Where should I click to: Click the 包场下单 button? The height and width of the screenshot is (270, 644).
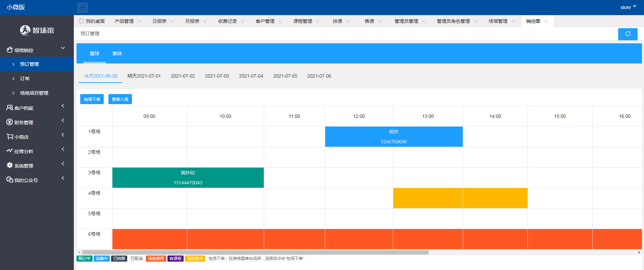(92, 99)
